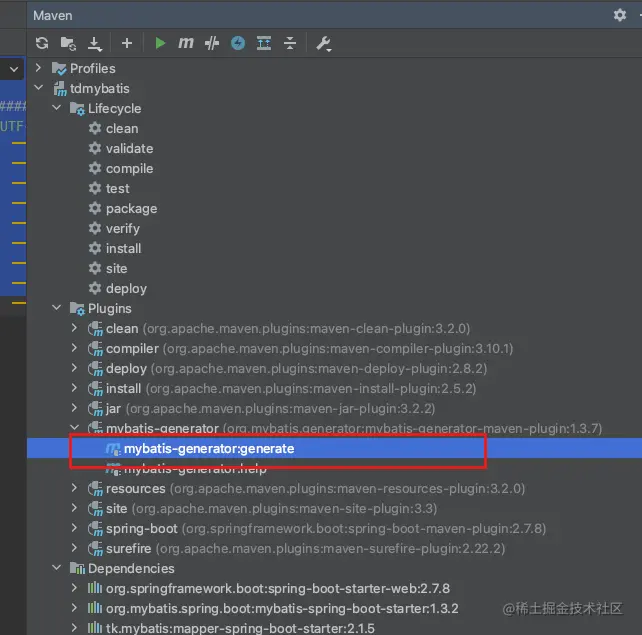Expand the install plugin node

click(x=74, y=387)
